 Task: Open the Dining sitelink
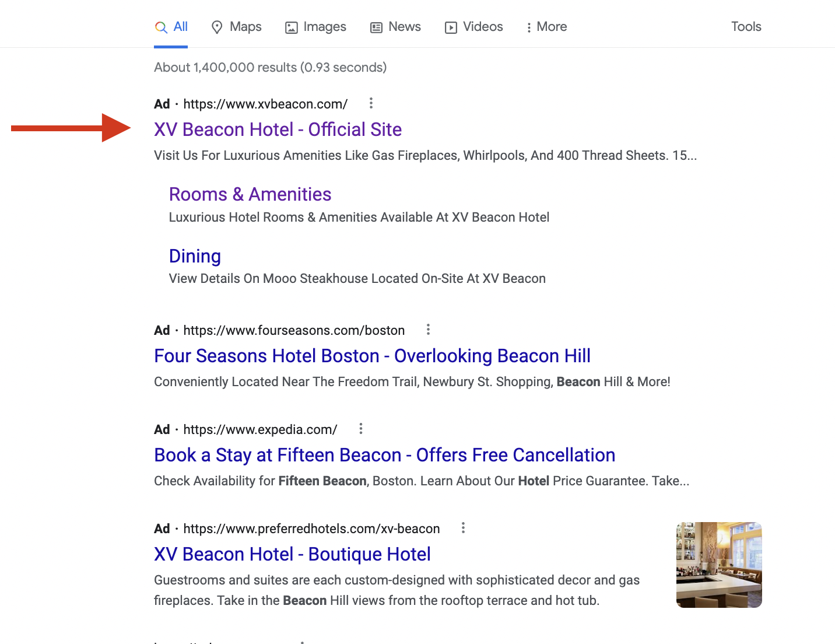(195, 256)
